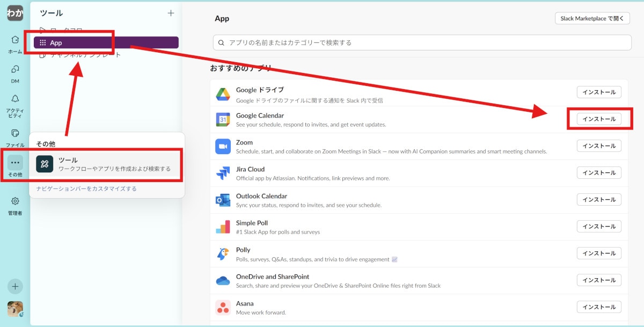Click the More (その他) three-dots icon
The width and height of the screenshot is (644, 327).
15,163
